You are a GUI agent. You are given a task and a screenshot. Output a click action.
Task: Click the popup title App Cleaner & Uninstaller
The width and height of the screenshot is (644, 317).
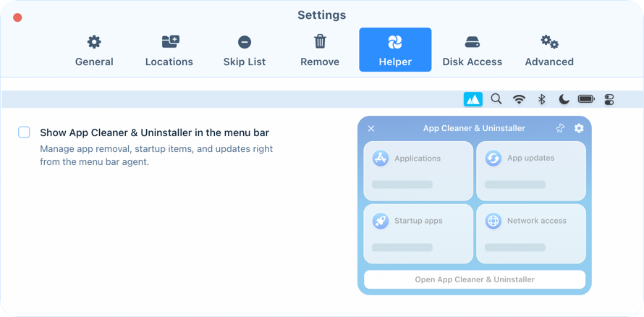click(474, 129)
